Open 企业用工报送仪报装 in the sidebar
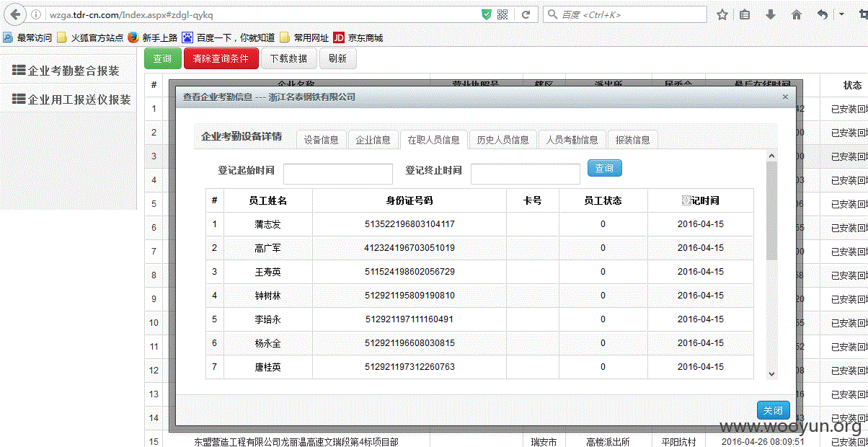 (71, 99)
